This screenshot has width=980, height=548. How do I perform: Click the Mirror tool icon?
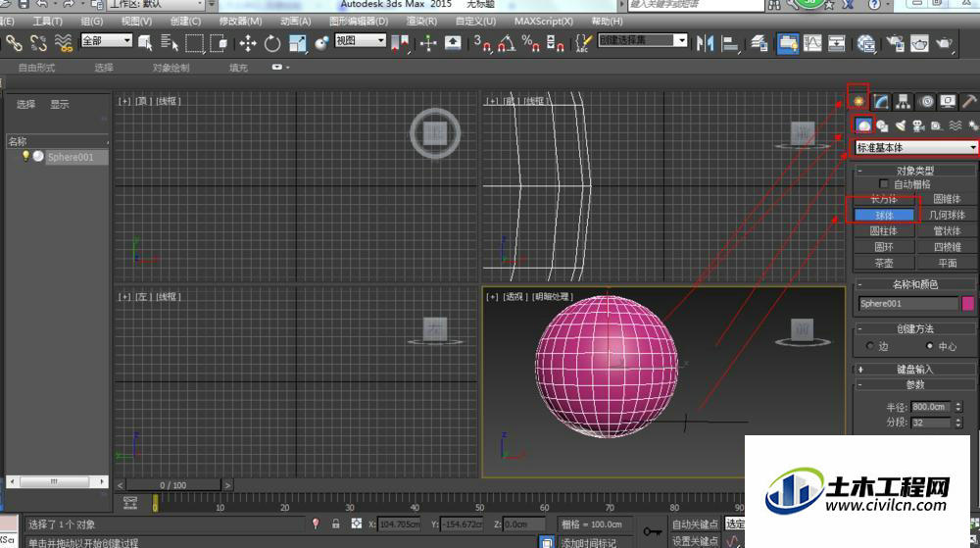[x=705, y=43]
